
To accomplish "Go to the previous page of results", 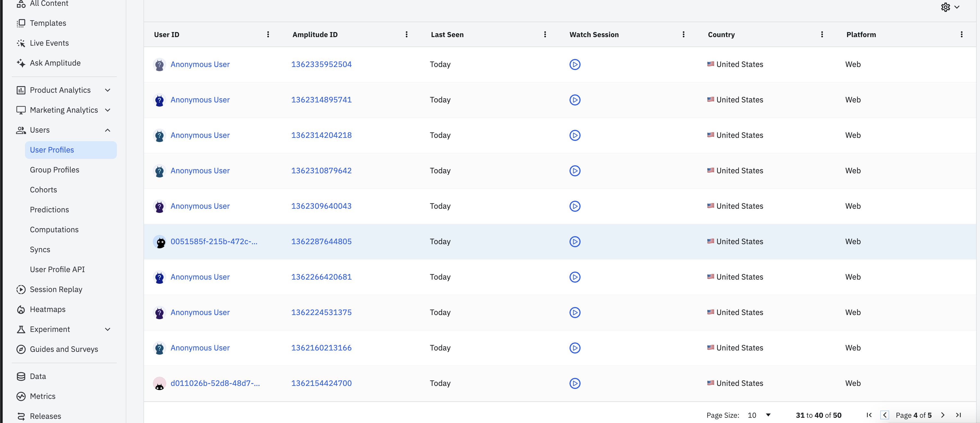I will point(884,415).
